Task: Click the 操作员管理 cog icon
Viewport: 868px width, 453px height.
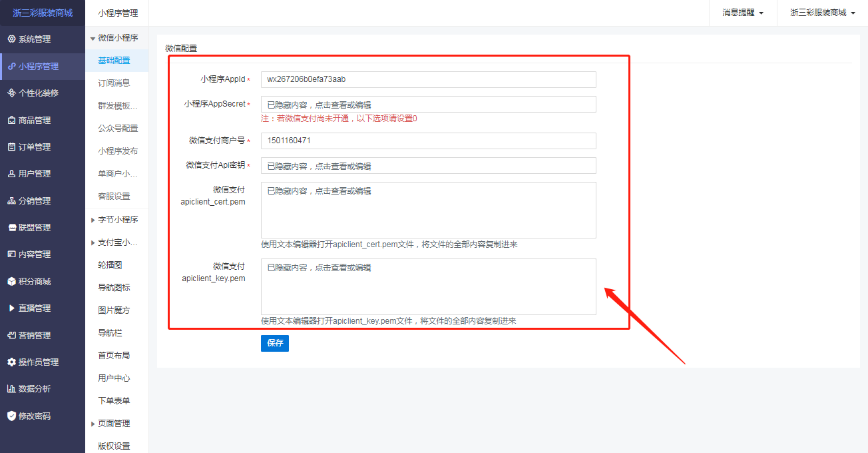Action: point(11,362)
